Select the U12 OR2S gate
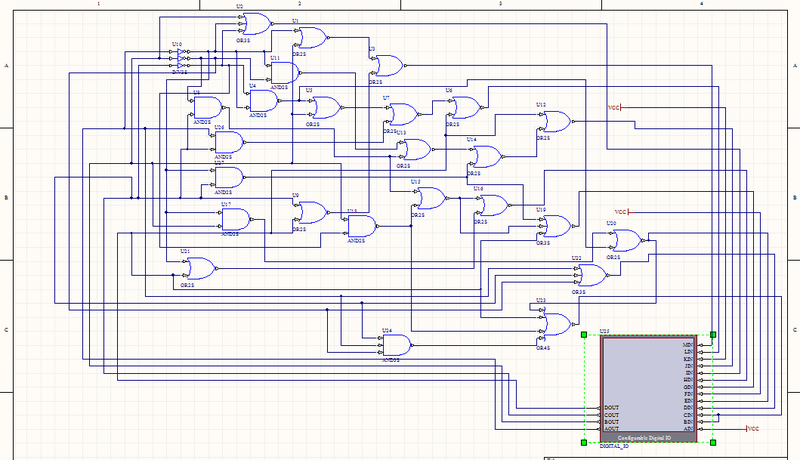 (555, 123)
